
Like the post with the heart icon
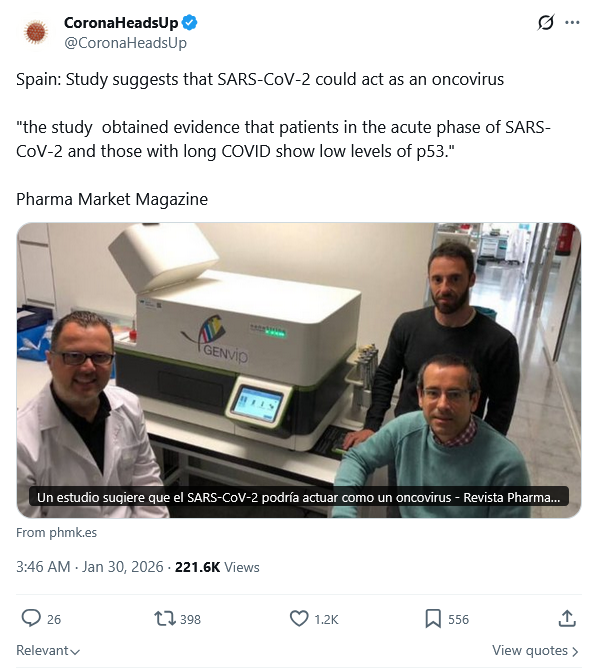299,619
